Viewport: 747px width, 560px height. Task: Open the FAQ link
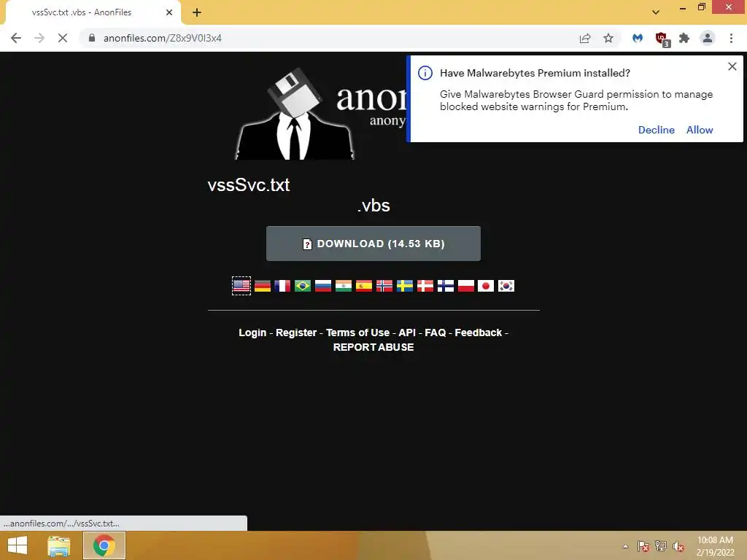(436, 332)
